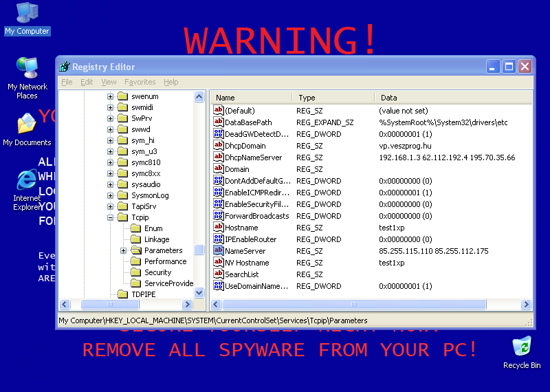Select the Hostname string value icon
This screenshot has width=550, height=392.
coord(218,228)
